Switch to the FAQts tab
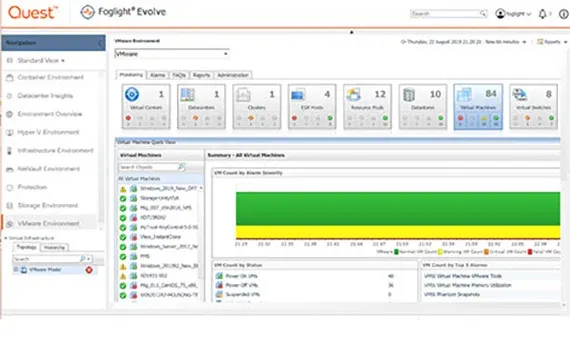The width and height of the screenshot is (570, 364). [x=179, y=75]
